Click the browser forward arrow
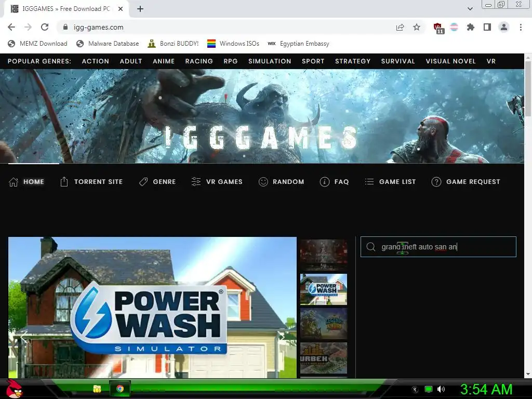Viewport: 532px width, 399px height. pos(28,27)
